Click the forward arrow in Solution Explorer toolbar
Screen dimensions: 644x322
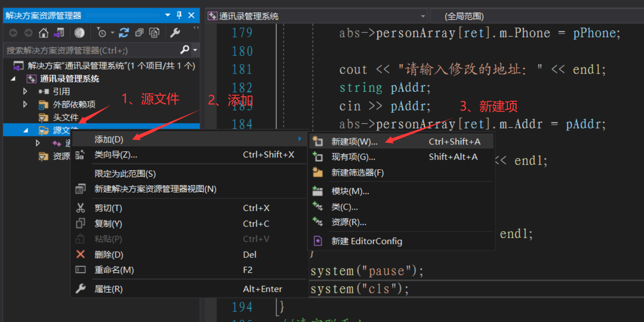tap(29, 33)
